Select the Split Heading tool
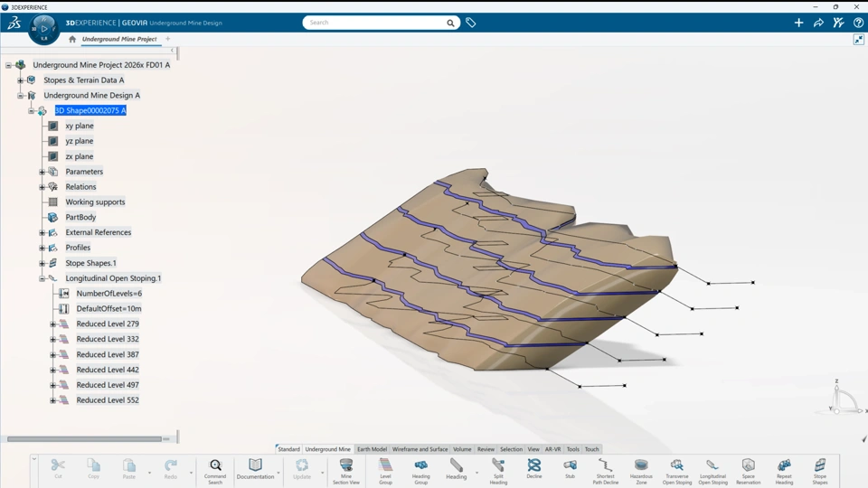 (x=498, y=472)
